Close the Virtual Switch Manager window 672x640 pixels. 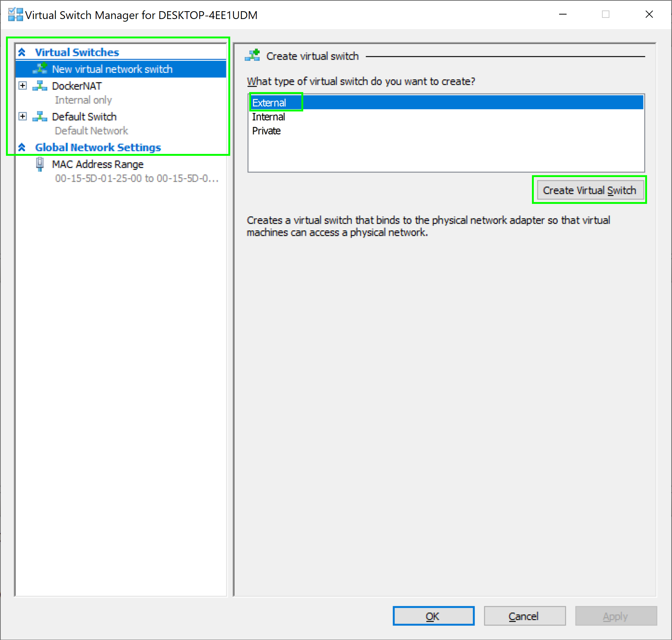coord(649,15)
